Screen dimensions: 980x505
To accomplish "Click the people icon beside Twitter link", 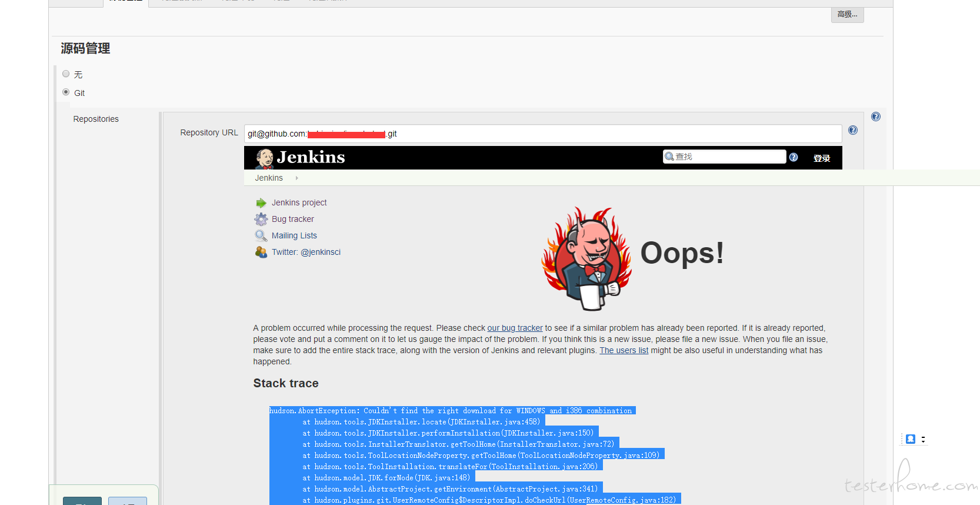I will (261, 252).
